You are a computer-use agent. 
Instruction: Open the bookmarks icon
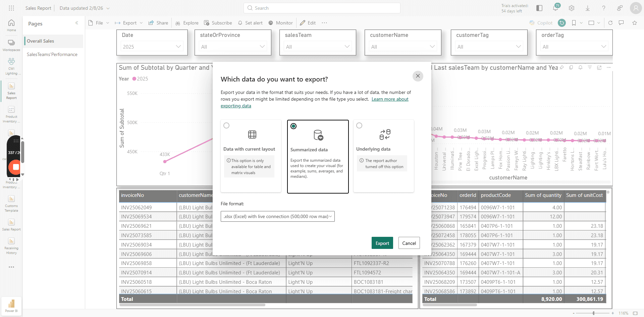[574, 23]
